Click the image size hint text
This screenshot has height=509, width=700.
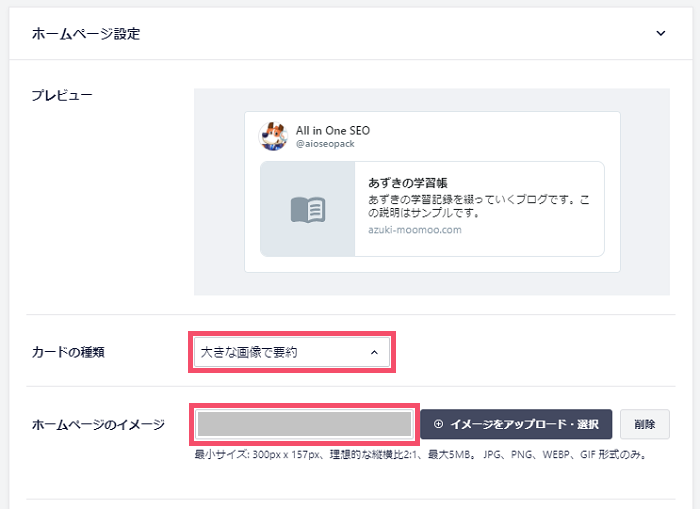pos(421,455)
